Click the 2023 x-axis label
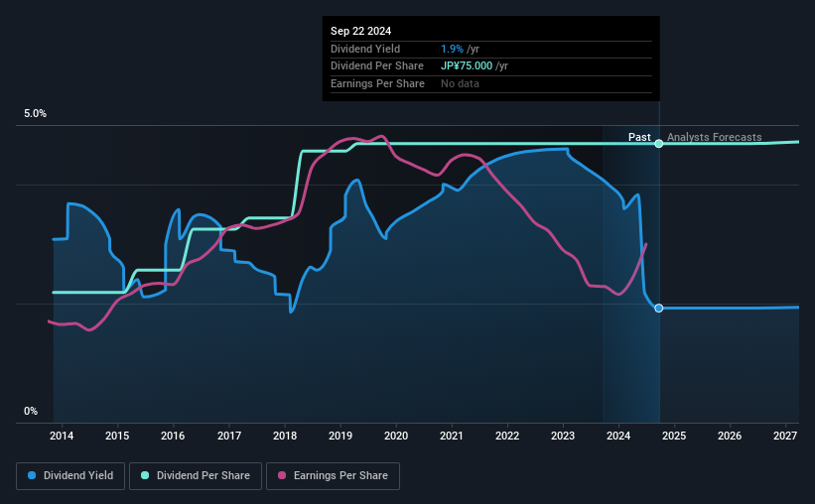815x504 pixels. [x=563, y=436]
